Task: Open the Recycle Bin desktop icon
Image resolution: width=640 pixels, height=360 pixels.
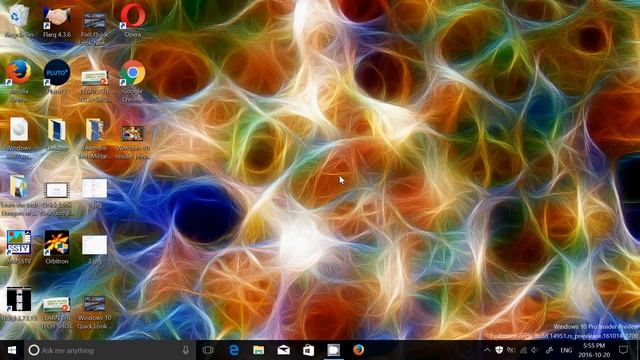Action: tap(19, 20)
